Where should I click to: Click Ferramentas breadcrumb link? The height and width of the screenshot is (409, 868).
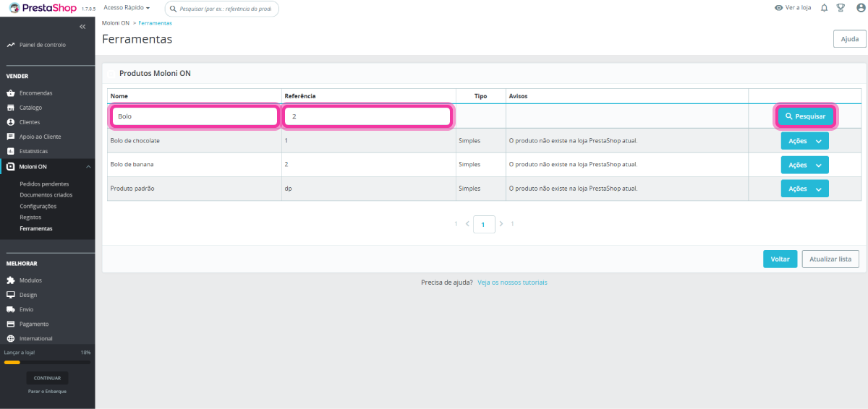pyautogui.click(x=155, y=23)
